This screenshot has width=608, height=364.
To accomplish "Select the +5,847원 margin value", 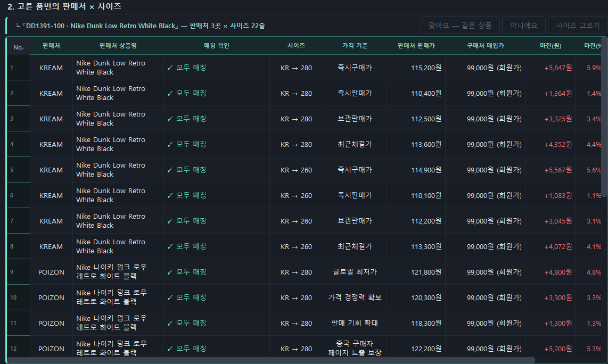I will tap(558, 68).
